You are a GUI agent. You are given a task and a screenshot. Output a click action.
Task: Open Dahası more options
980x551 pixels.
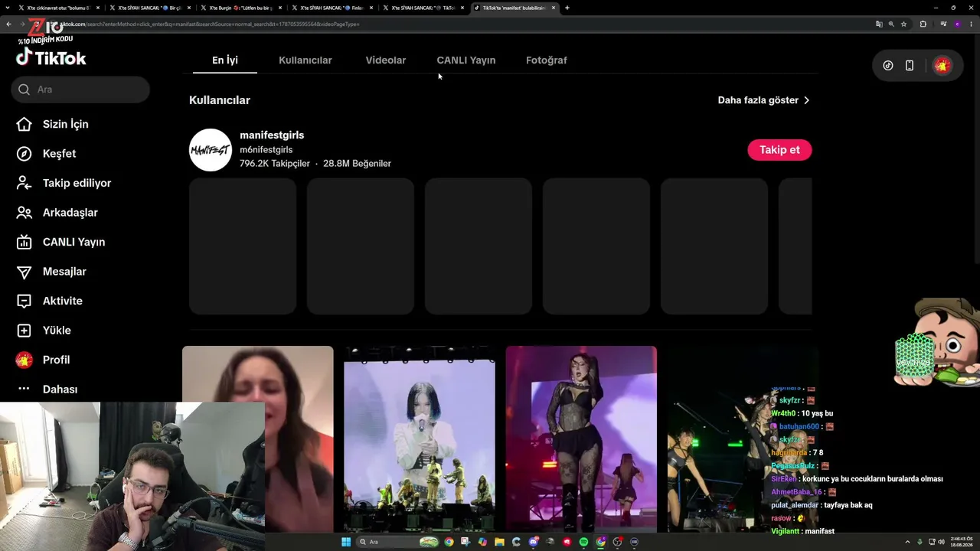pyautogui.click(x=47, y=389)
